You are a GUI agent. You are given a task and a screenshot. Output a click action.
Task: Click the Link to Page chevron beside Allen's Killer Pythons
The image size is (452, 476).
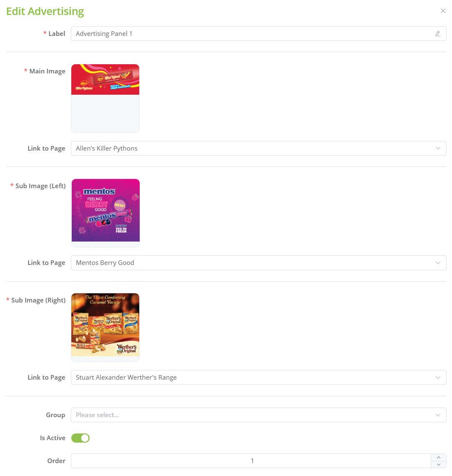[x=438, y=148]
